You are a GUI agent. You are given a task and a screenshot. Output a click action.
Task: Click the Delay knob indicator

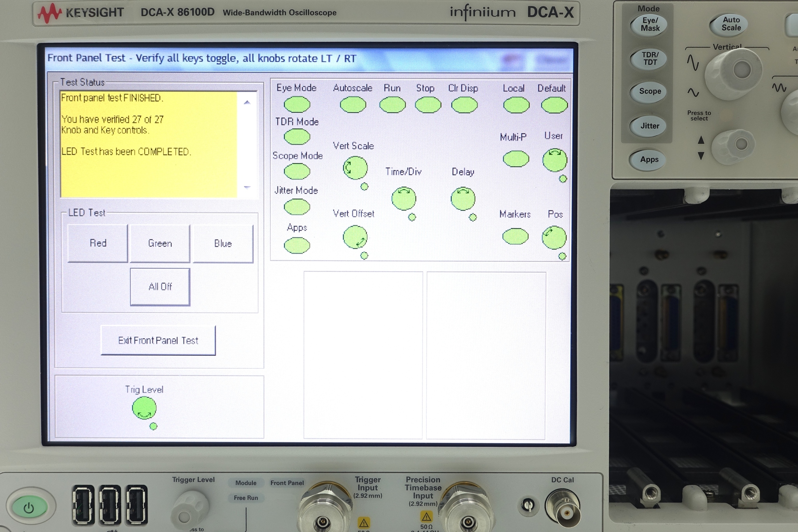click(463, 199)
